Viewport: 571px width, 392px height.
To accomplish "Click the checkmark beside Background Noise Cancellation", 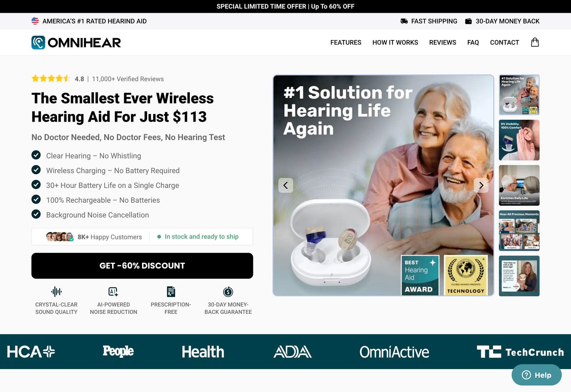I will point(36,214).
